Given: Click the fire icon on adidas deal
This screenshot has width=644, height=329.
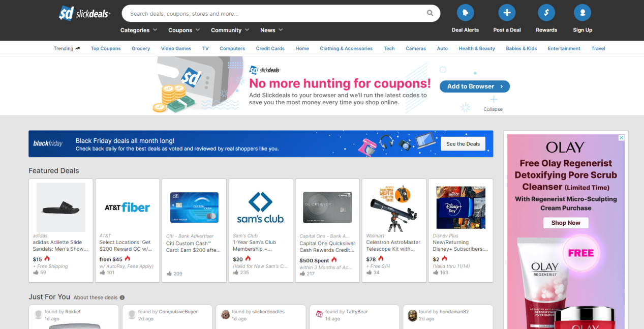Looking at the screenshot, I should coord(47,259).
